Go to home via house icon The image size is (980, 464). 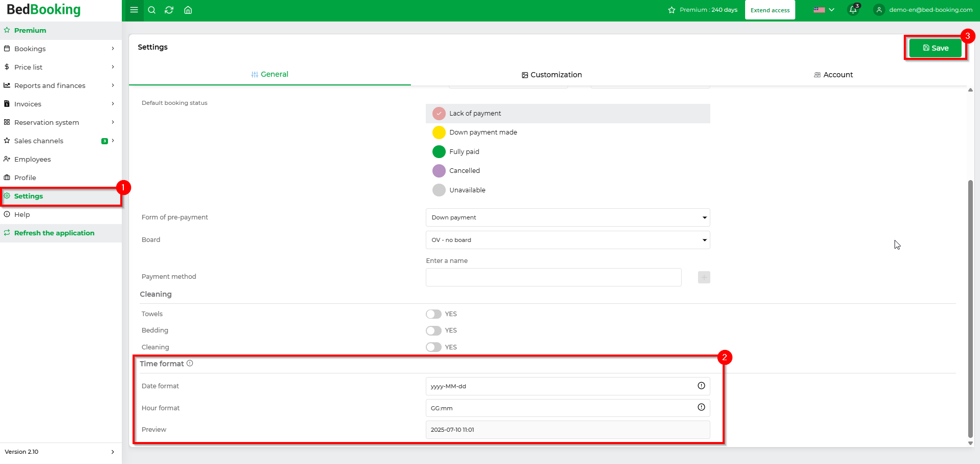coord(188,10)
